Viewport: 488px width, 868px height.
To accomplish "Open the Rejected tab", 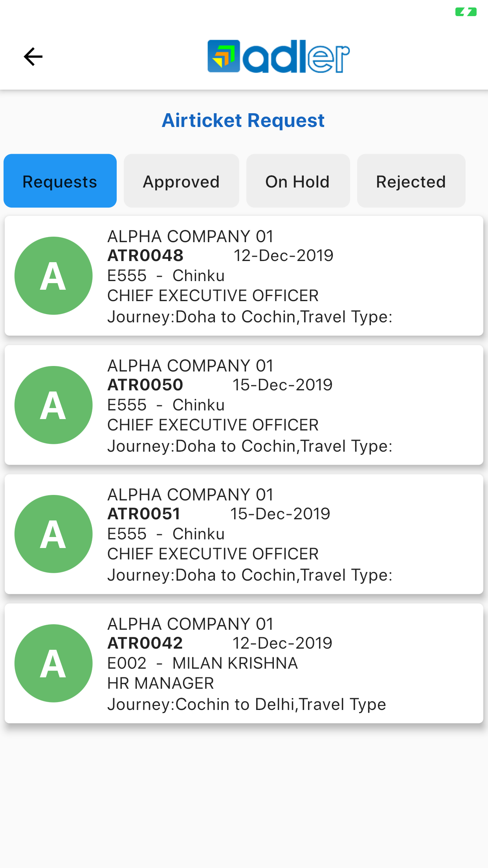I will (411, 181).
